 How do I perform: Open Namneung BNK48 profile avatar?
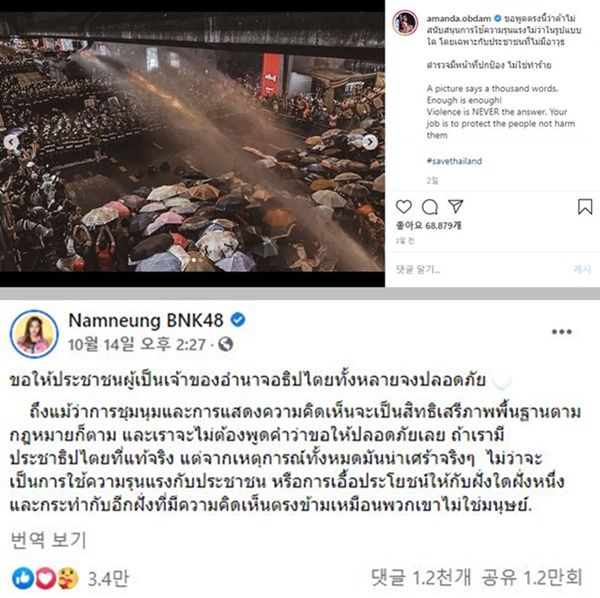coord(34,334)
